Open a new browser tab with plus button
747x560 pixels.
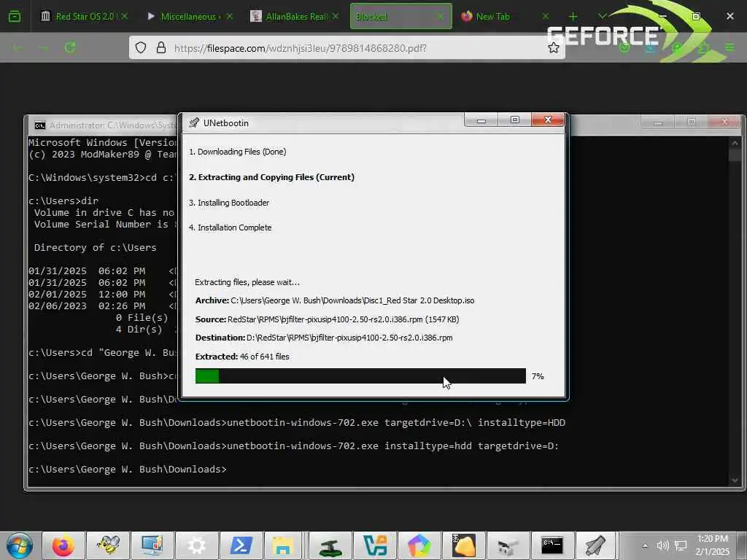tap(573, 17)
